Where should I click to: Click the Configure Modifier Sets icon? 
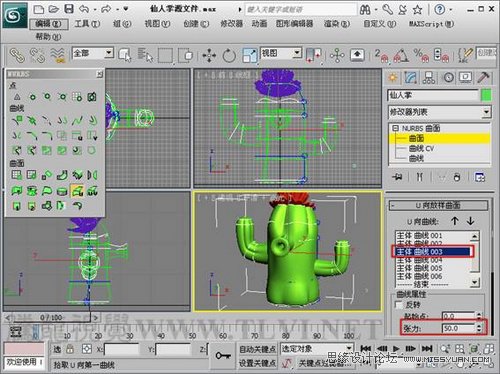click(480, 177)
